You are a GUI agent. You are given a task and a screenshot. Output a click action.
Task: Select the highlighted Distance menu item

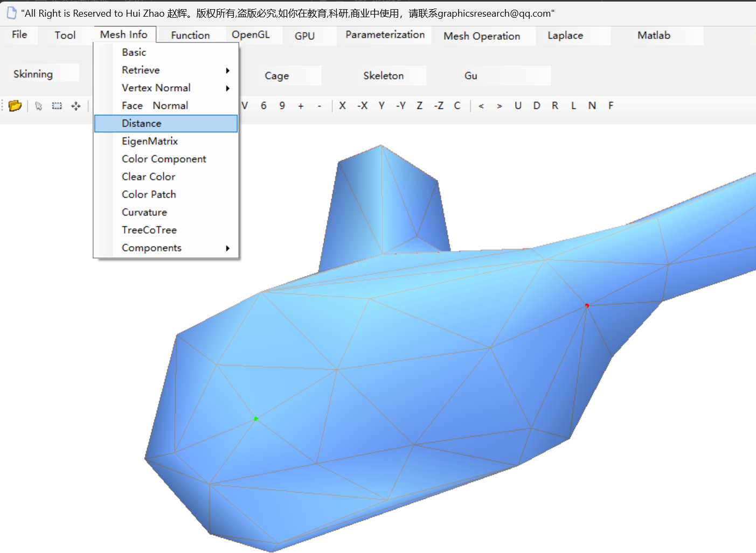(x=166, y=123)
